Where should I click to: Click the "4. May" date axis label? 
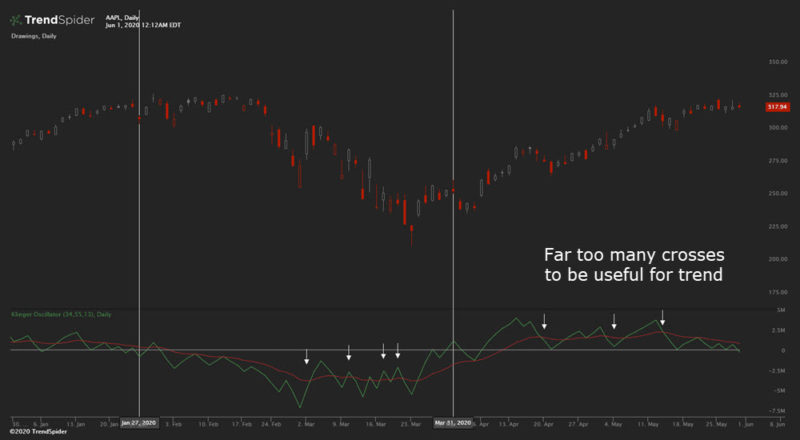pyautogui.click(x=614, y=424)
